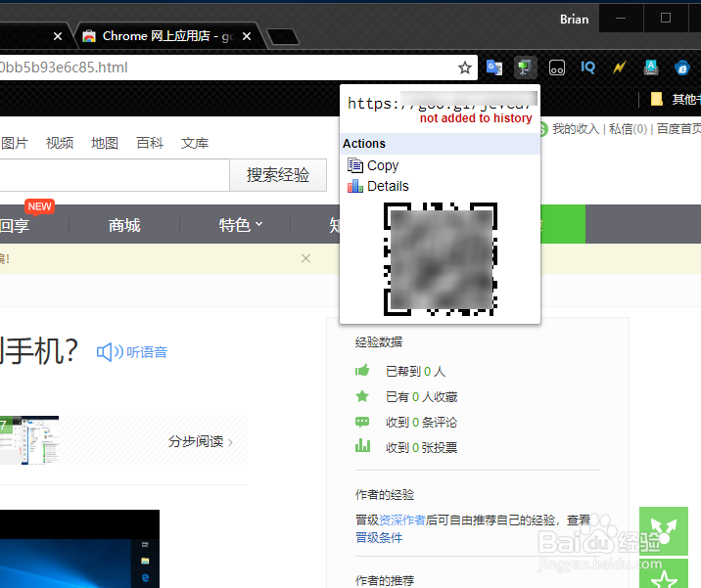Open the lightning bolt extension
This screenshot has height=588, width=701.
pos(619,68)
